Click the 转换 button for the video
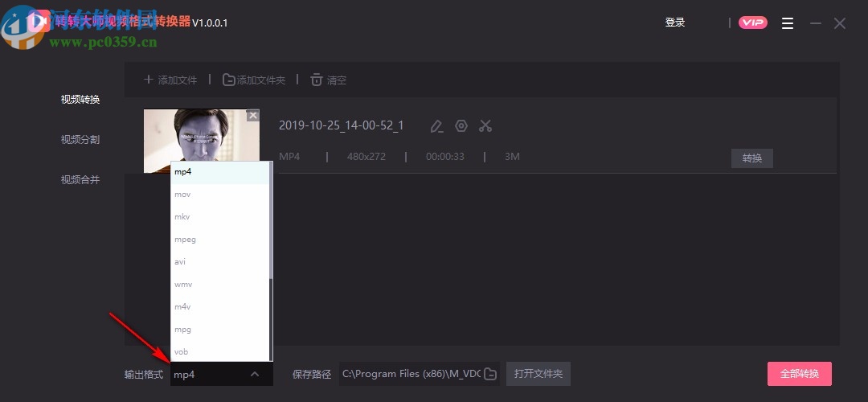This screenshot has height=402, width=868. (751, 158)
